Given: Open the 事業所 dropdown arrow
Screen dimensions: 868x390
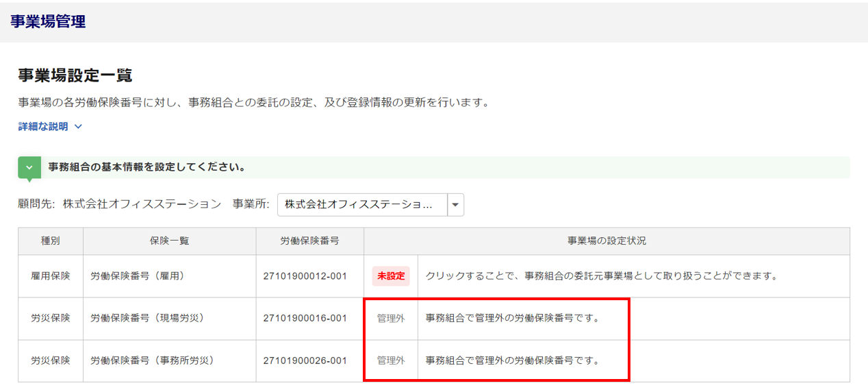Looking at the screenshot, I should tap(455, 204).
